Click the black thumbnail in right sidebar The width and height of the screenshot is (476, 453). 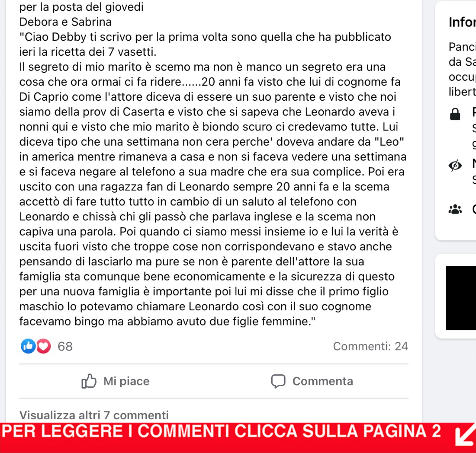[461, 298]
